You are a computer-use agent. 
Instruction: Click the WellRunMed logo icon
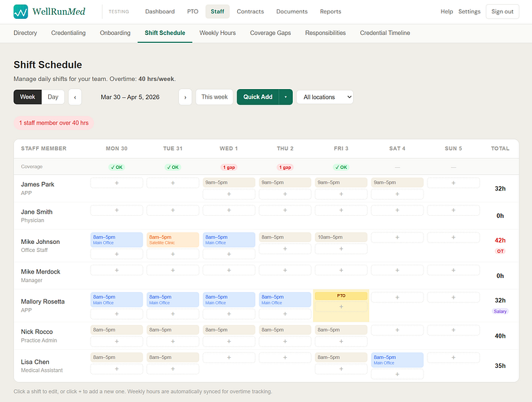[x=21, y=11]
